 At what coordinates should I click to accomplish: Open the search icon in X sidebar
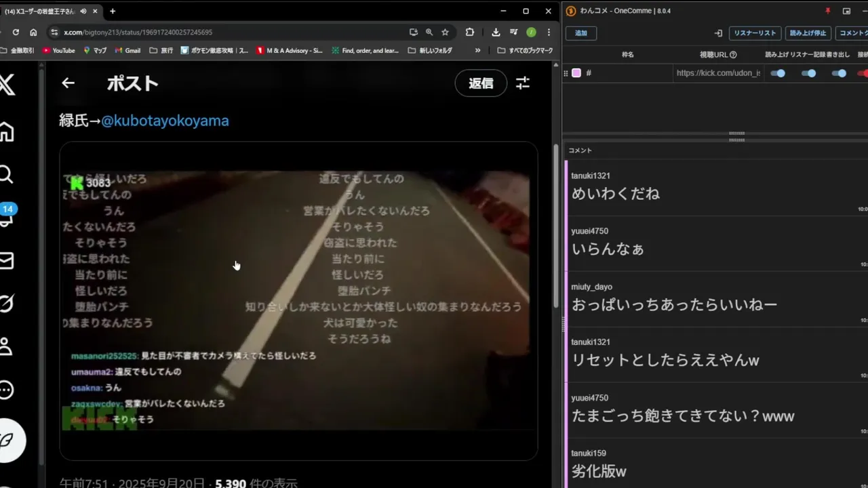click(6, 175)
